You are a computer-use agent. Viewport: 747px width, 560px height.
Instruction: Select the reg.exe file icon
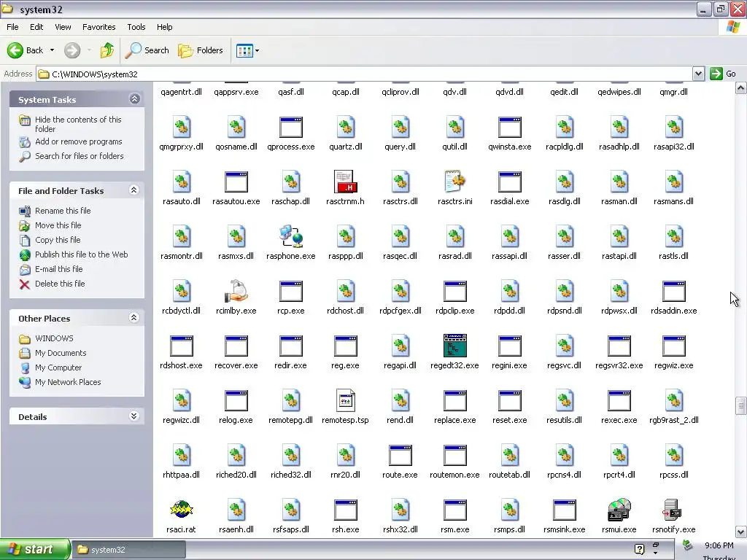point(345,346)
